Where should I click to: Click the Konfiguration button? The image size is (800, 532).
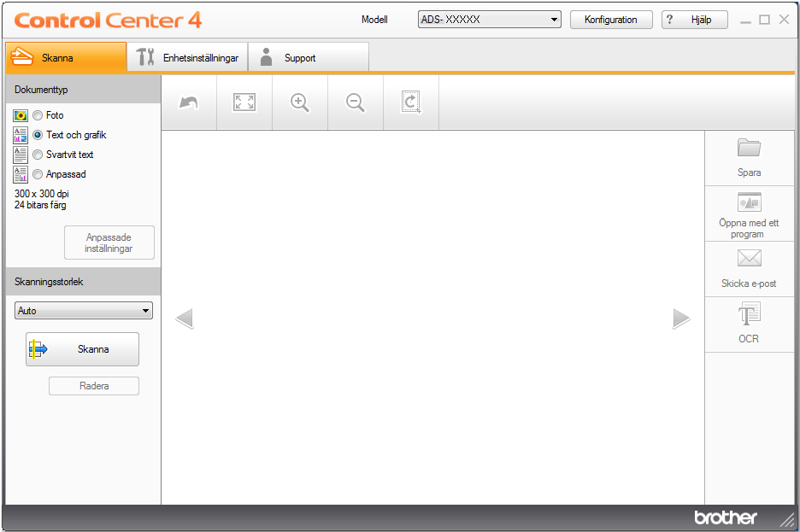tap(611, 20)
